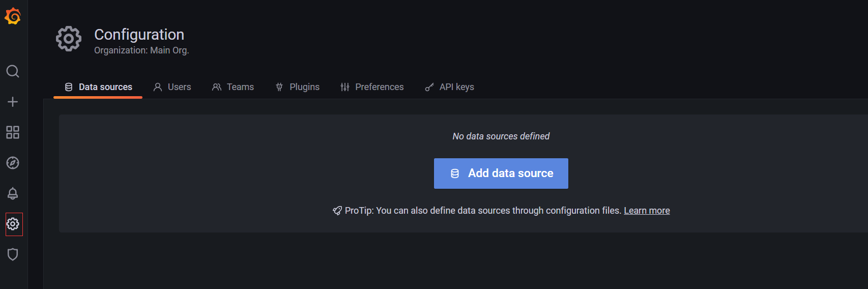Open the Explore compass icon
868x289 pixels.
[x=13, y=163]
